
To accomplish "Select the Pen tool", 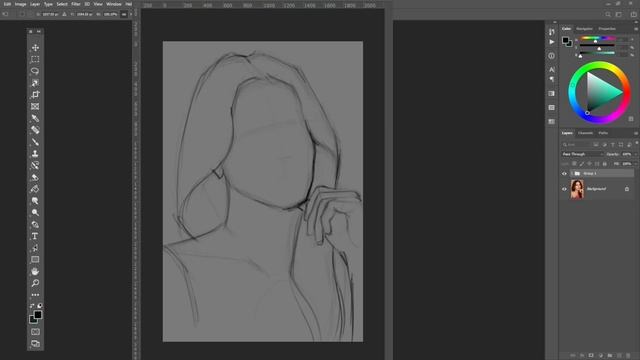I will 35,224.
